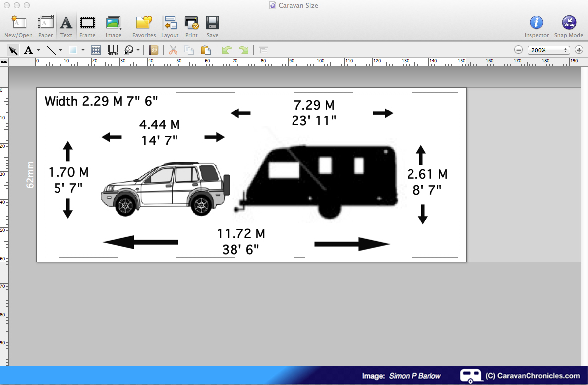This screenshot has width=588, height=385.
Task: Click the Print icon
Action: click(x=191, y=26)
